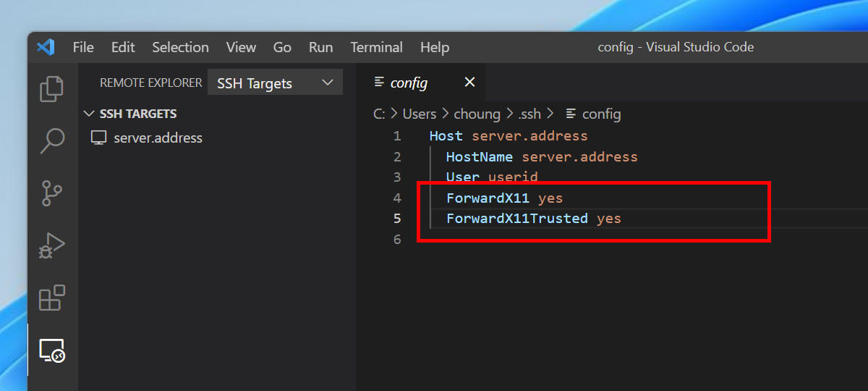This screenshot has width=868, height=391.
Task: Open the SSH Targets dropdown
Action: point(275,83)
